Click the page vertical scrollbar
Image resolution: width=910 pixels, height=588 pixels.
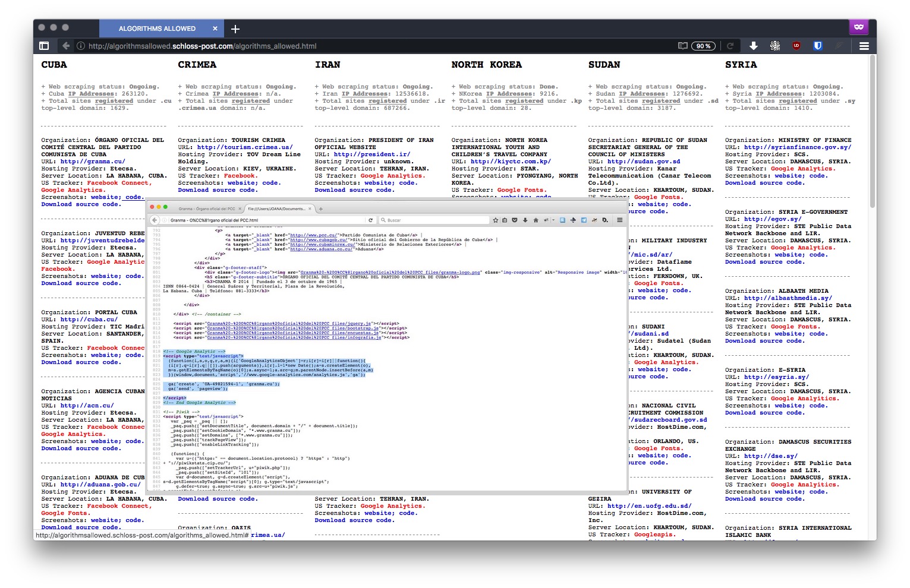[872, 131]
